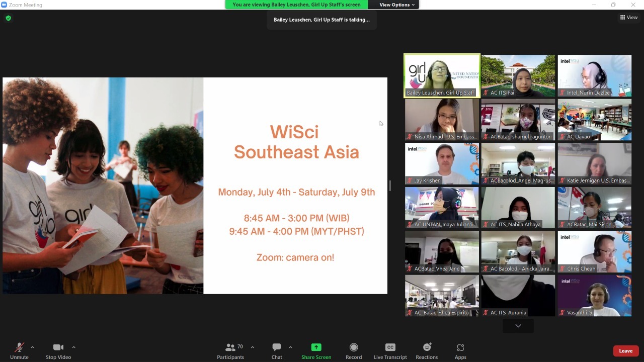Expand the arrow next to Chat
This screenshot has height=362, width=644.
click(x=290, y=347)
